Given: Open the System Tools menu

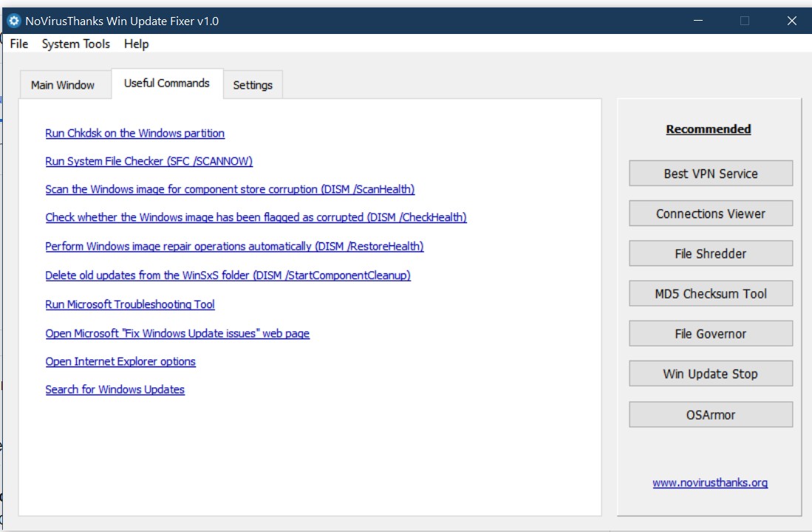Looking at the screenshot, I should [75, 44].
